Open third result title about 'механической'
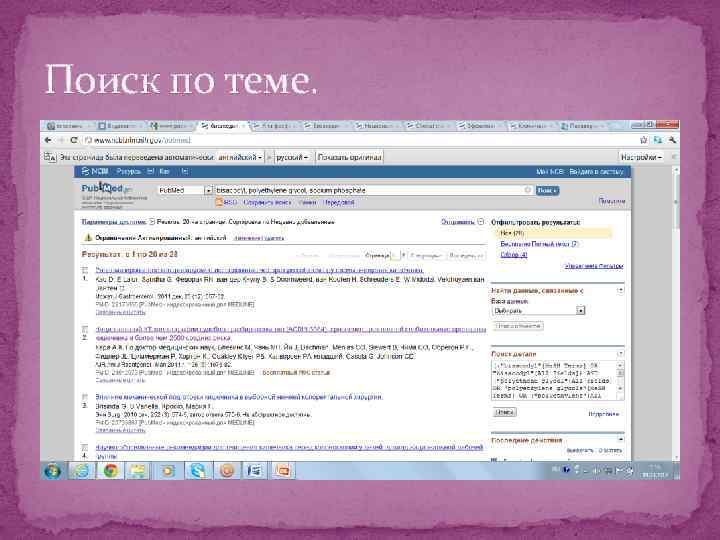The image size is (720, 540). click(x=239, y=397)
